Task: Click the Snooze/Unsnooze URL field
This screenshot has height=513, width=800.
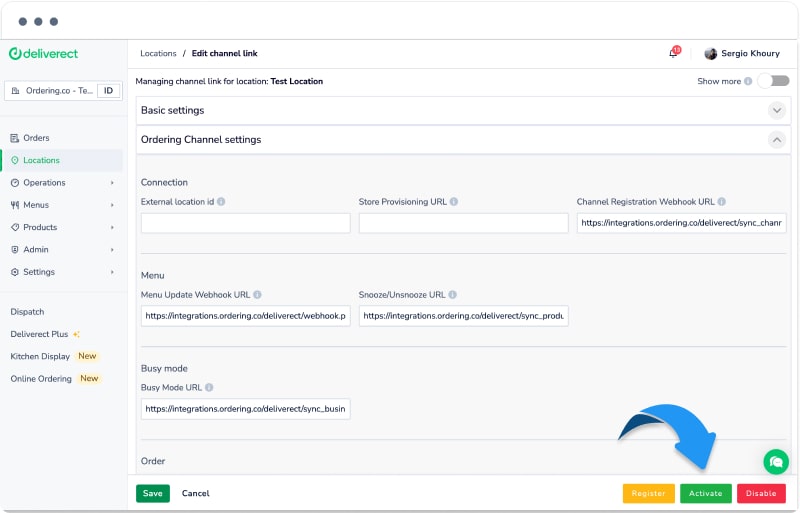Action: 463,316
